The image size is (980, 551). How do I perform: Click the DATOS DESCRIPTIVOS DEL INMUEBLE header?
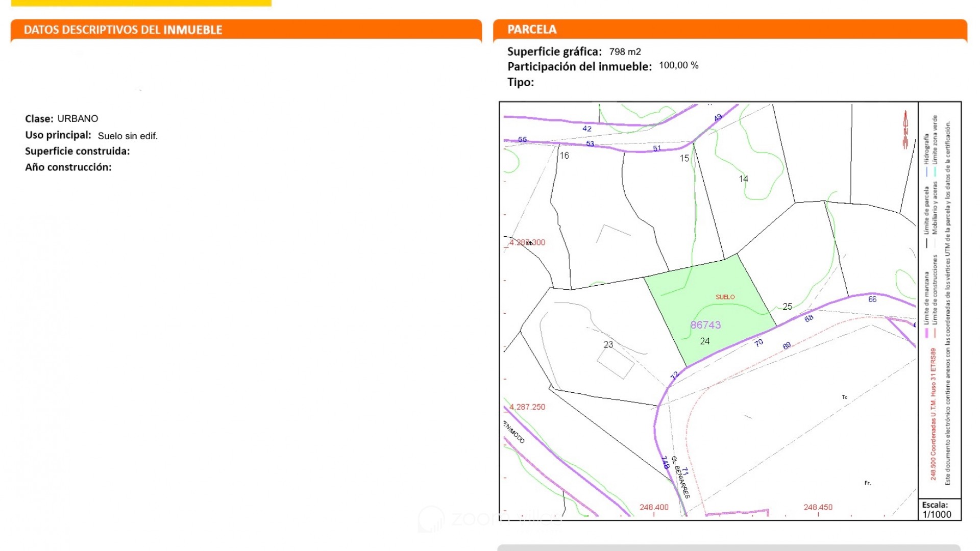(123, 30)
